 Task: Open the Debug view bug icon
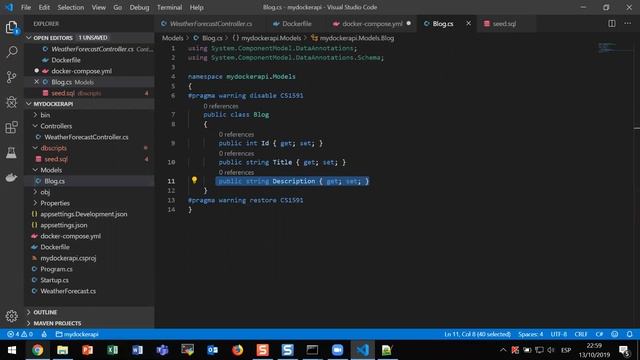[12, 102]
